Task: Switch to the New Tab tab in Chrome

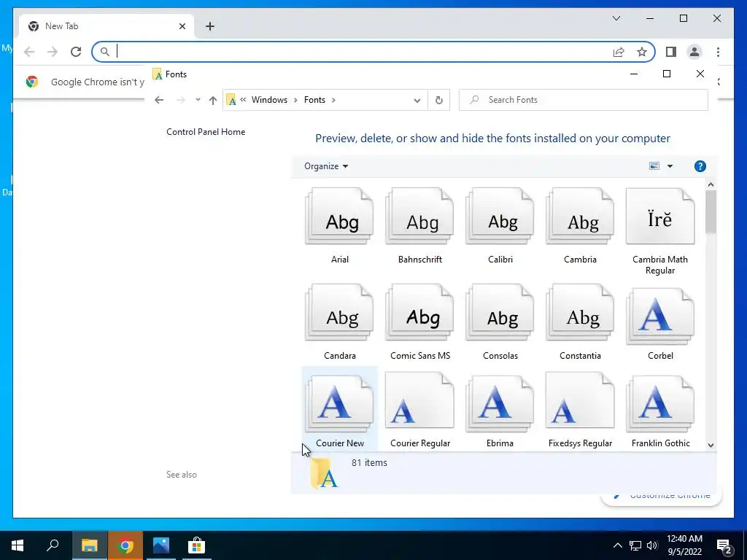Action: (x=106, y=26)
